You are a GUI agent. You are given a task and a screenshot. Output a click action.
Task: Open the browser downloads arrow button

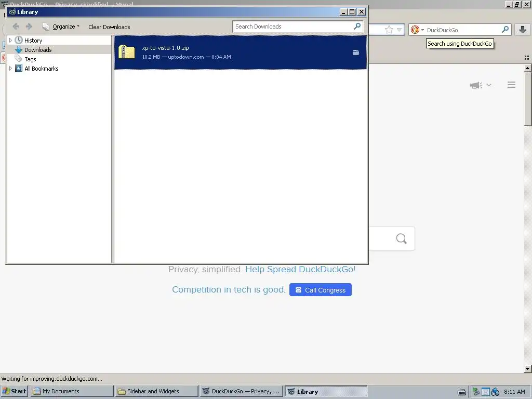point(523,30)
